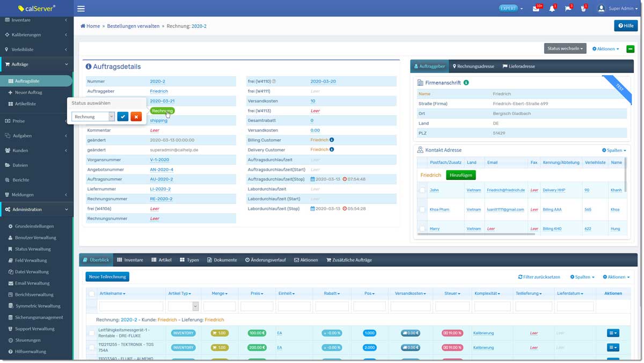Click the green Rechnung status badge
The height and width of the screenshot is (363, 644).
[x=162, y=111]
